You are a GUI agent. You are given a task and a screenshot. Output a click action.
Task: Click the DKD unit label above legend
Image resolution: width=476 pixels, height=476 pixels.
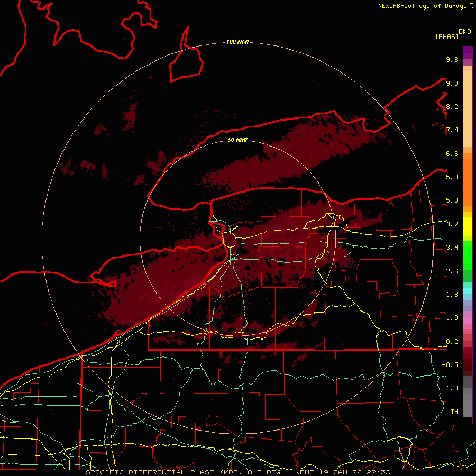(465, 32)
